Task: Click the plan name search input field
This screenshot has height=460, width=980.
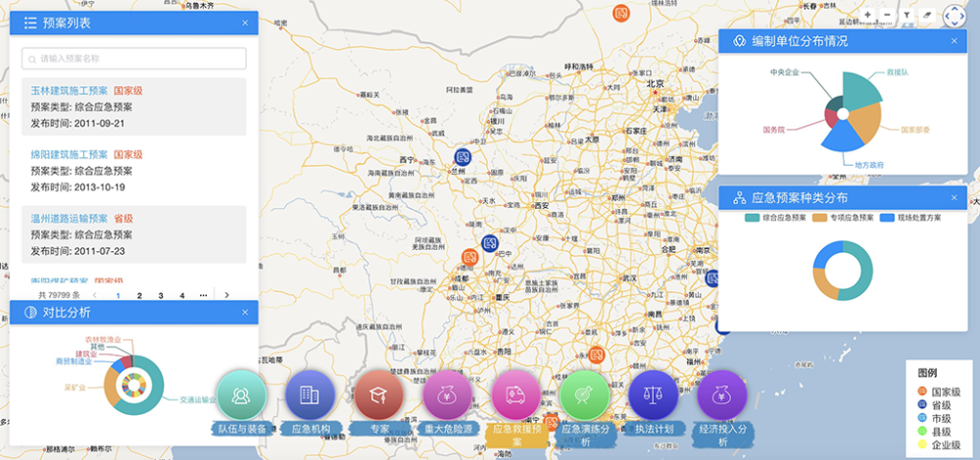Action: click(134, 59)
